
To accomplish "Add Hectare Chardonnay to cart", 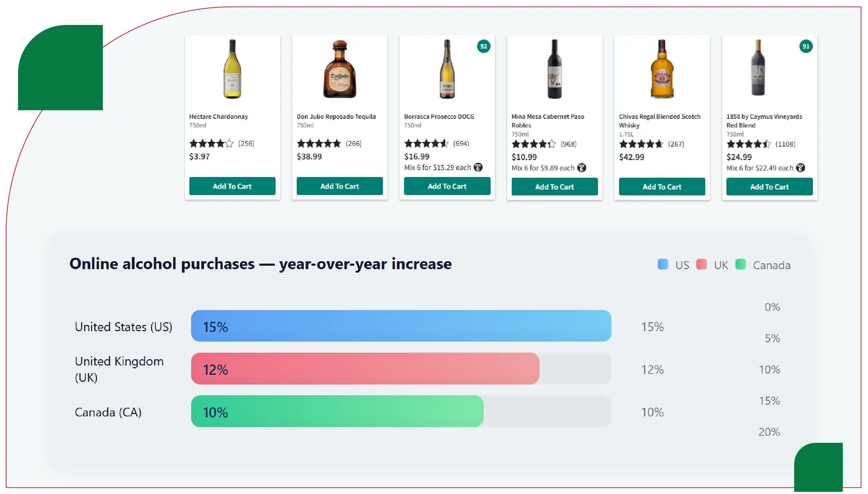I will coord(232,186).
